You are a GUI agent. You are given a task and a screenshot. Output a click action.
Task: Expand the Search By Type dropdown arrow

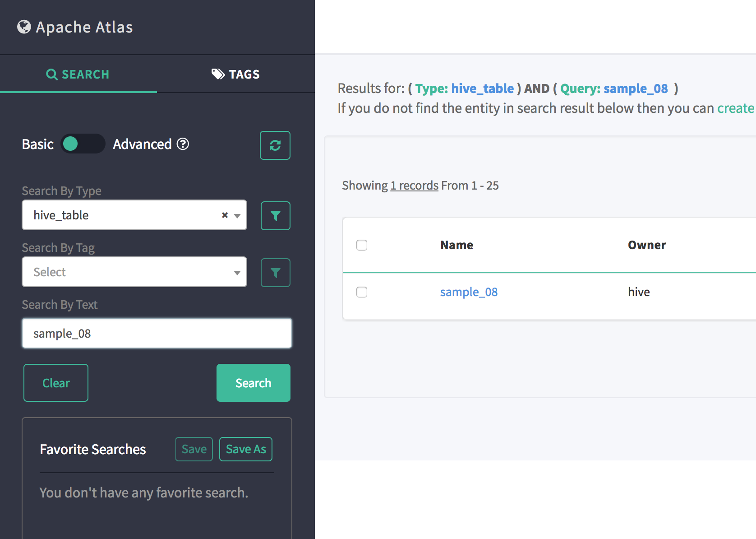(x=237, y=216)
